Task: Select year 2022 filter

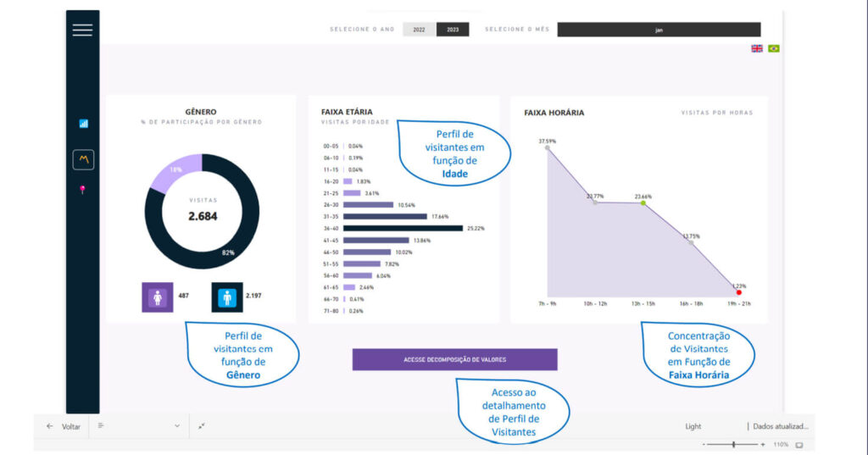Action: coord(419,30)
